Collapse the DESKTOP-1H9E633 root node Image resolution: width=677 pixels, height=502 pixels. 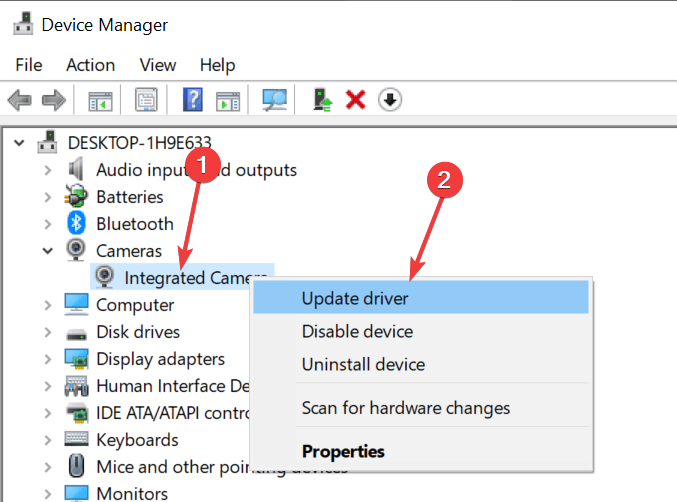click(19, 142)
